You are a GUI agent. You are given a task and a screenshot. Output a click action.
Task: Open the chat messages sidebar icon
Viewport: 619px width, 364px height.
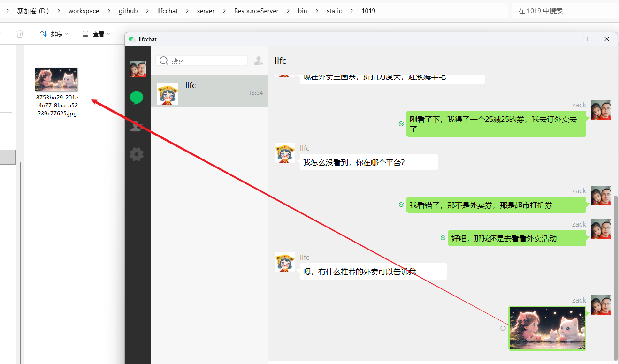click(x=137, y=98)
